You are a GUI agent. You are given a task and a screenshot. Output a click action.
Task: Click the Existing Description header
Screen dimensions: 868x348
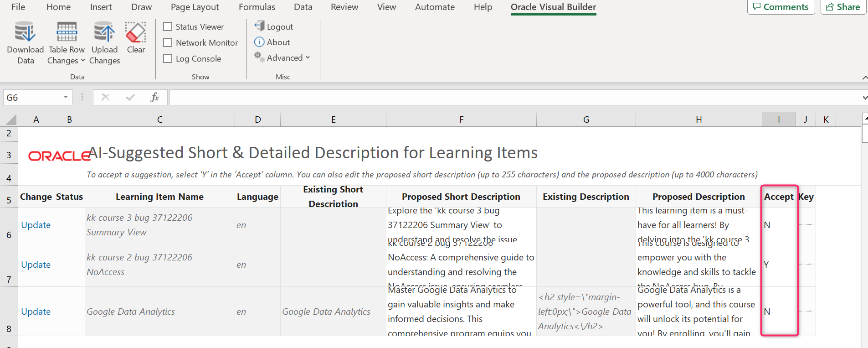(x=586, y=197)
